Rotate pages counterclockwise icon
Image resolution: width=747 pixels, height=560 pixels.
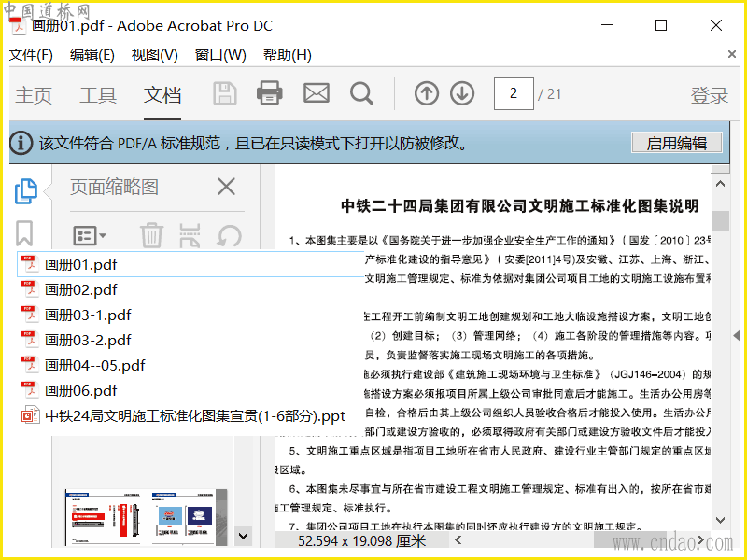coord(229,236)
